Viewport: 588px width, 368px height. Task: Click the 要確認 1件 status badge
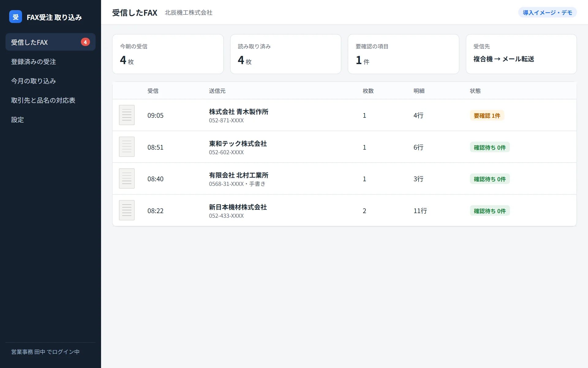point(487,116)
